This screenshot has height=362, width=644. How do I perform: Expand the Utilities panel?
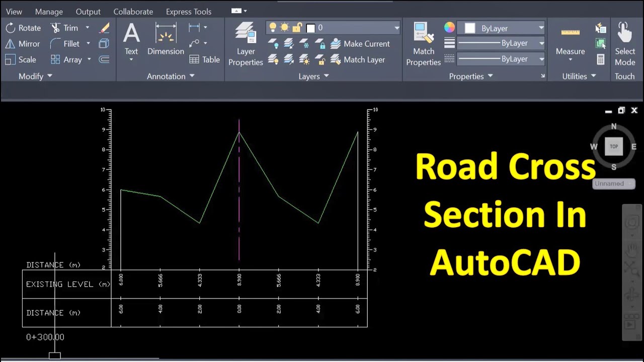(x=579, y=76)
